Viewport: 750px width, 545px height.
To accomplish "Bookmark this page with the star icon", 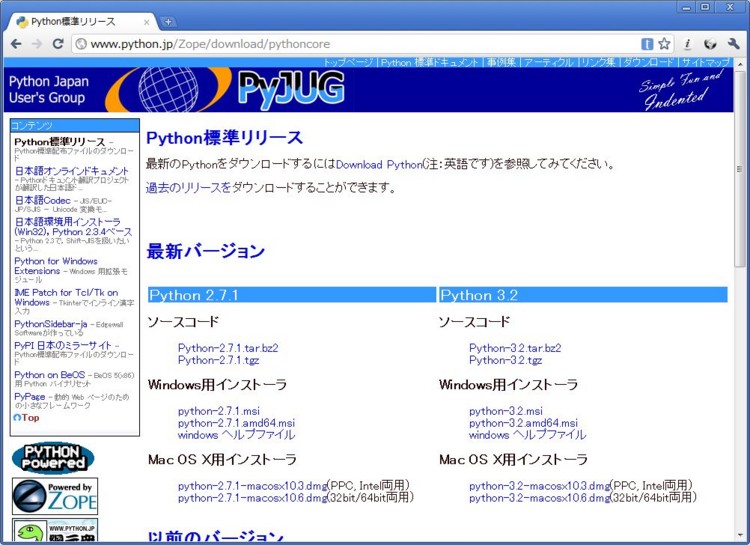I will point(664,44).
